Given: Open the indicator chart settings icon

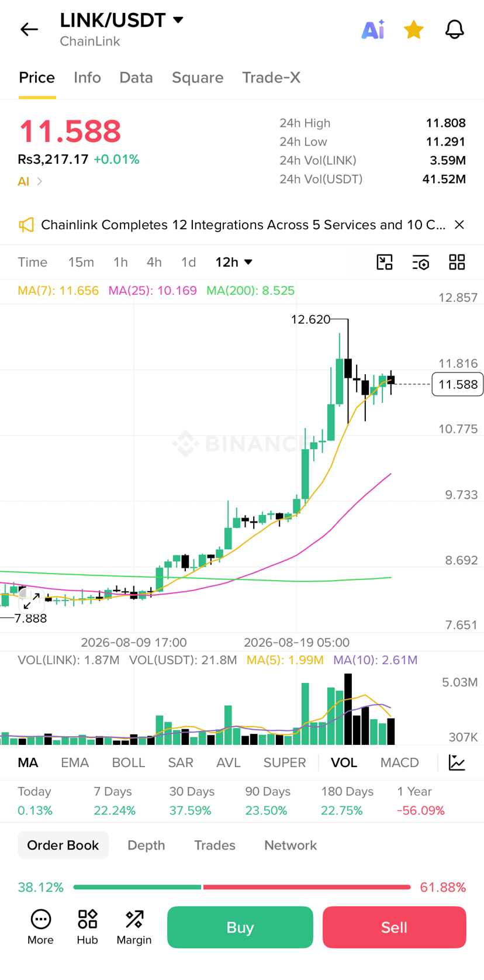Looking at the screenshot, I should tap(457, 762).
